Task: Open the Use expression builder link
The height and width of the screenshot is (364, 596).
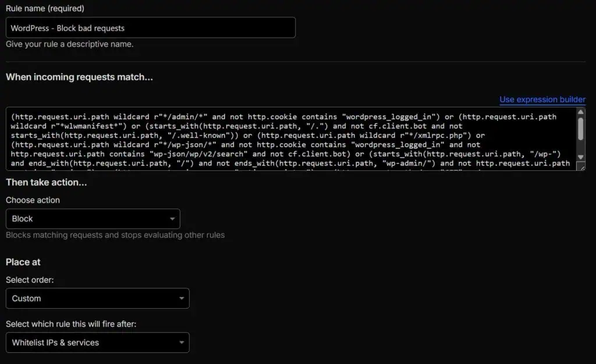Action: [542, 99]
